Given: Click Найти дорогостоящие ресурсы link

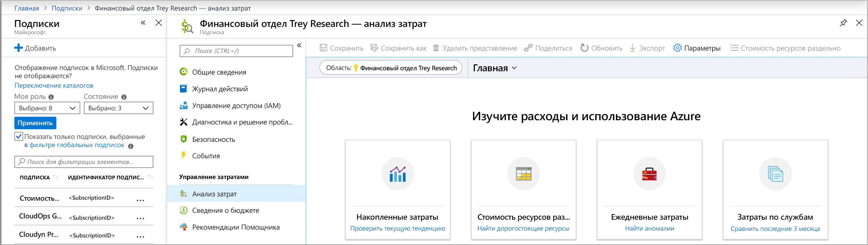Looking at the screenshot, I should [523, 229].
